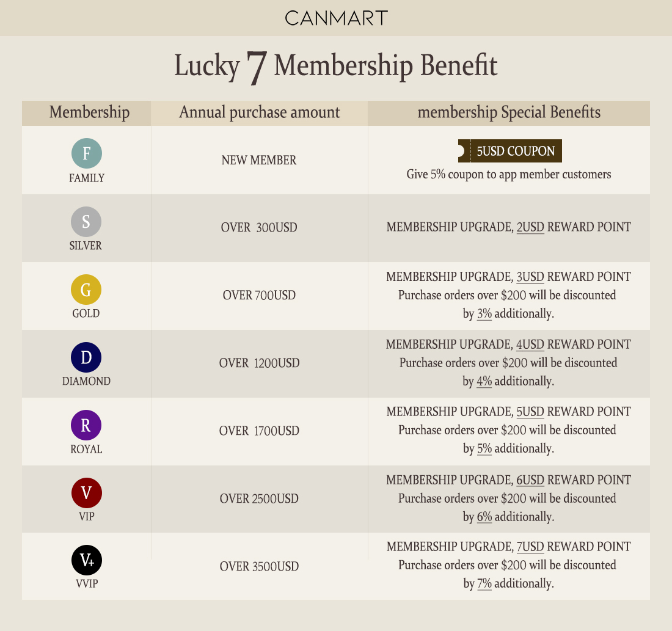Click the underlined 4% discount text
This screenshot has height=631, width=672.
point(484,381)
